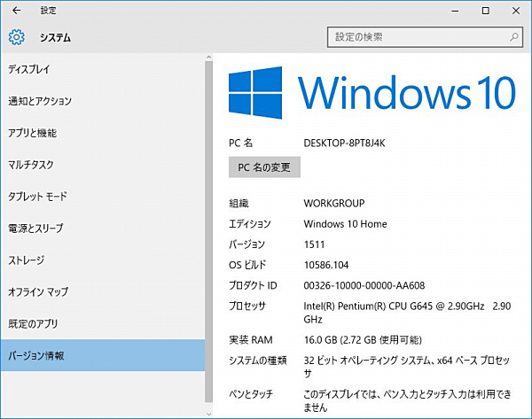Screen dimensions: 532x419
Task: Go to マルチタスク settings
Action: pos(103,165)
